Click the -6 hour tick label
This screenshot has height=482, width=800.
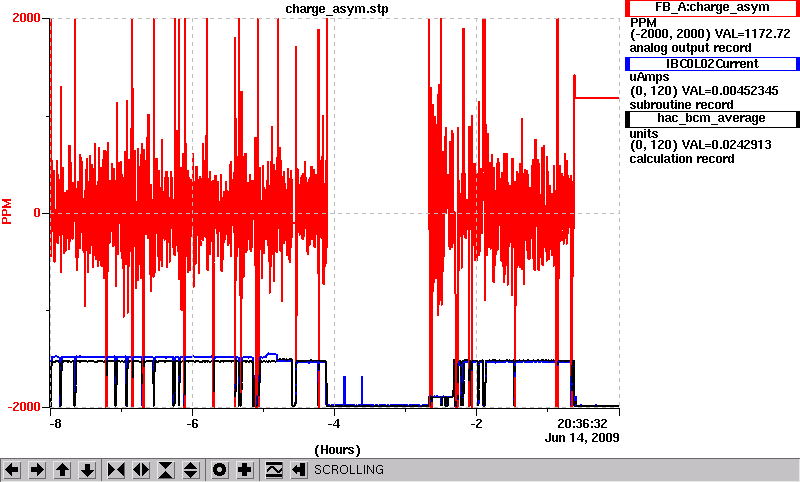[x=191, y=424]
